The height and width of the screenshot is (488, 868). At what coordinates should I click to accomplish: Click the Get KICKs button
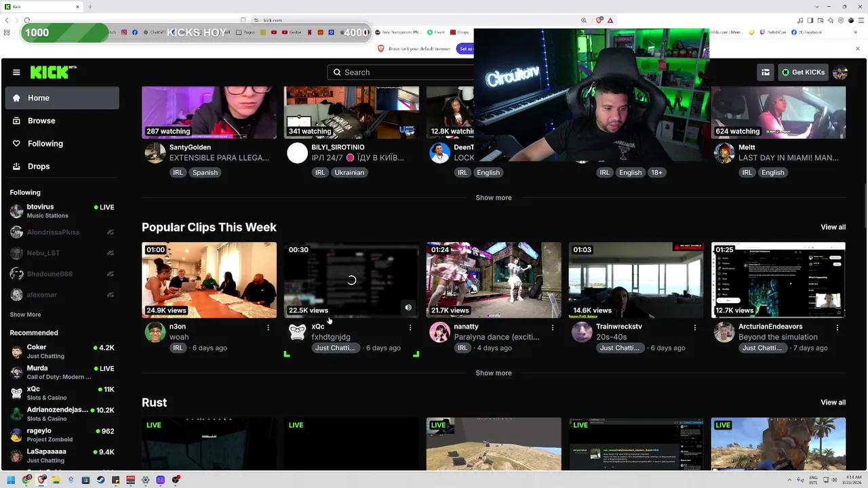[803, 73]
